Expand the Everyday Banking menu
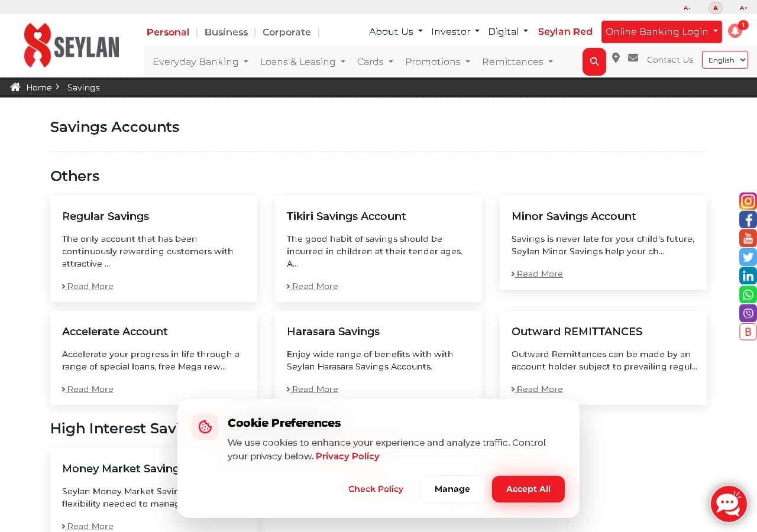 [x=200, y=61]
